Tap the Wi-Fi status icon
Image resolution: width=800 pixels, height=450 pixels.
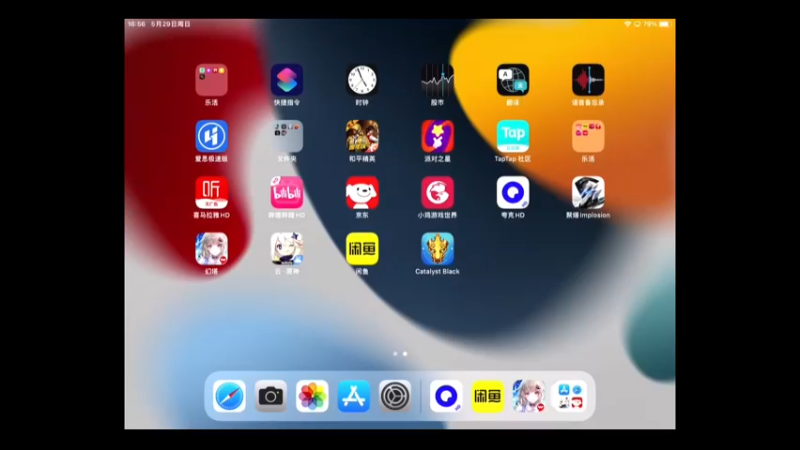coord(628,24)
